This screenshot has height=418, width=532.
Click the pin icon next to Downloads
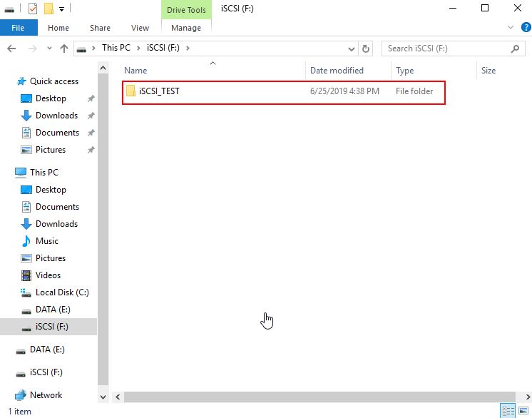tap(91, 116)
